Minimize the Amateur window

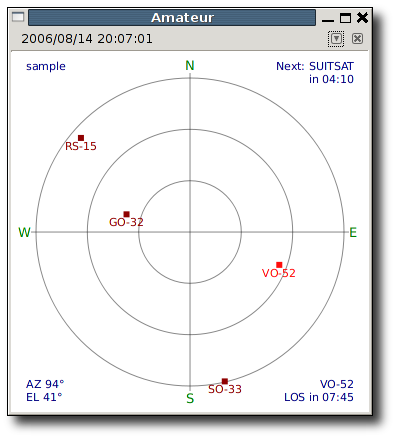click(x=328, y=20)
